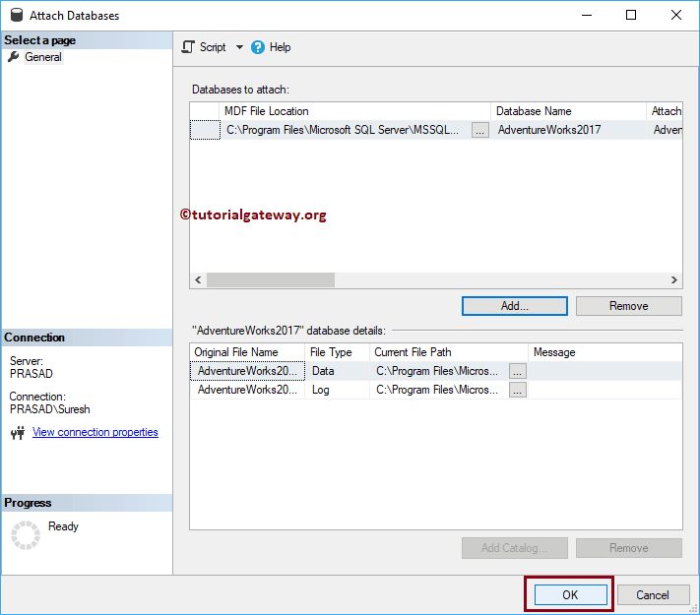The width and height of the screenshot is (700, 615).
Task: Click the Attach As column header
Action: [665, 111]
